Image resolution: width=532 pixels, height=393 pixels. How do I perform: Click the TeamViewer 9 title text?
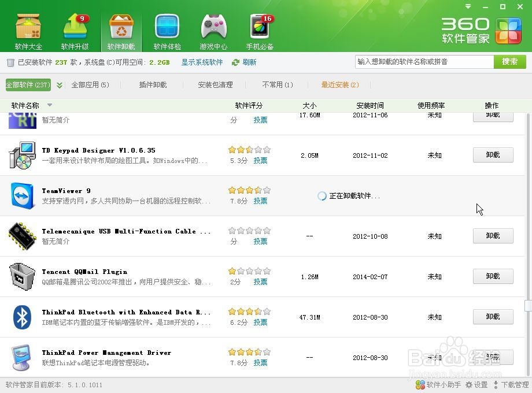66,191
